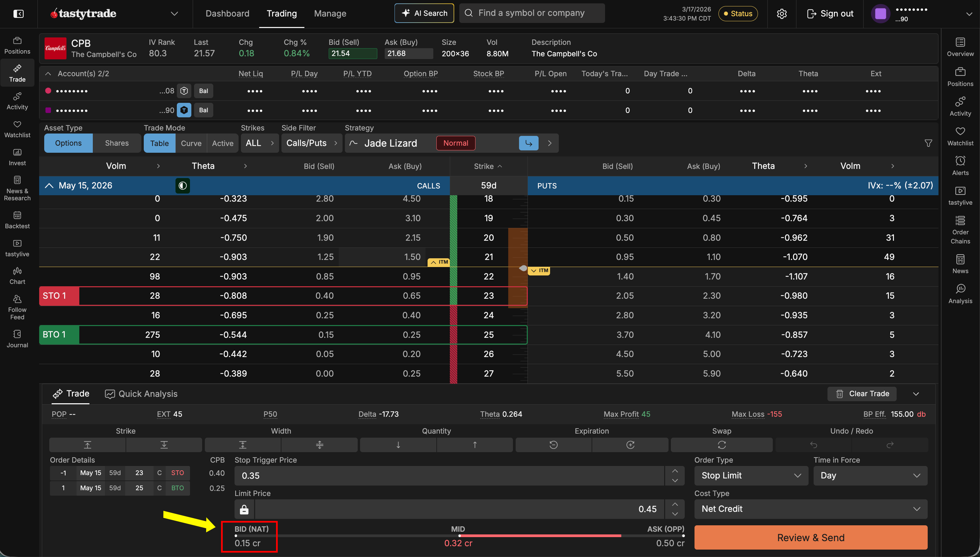Switch trade mode to Table
Viewport: 980px width, 557px height.
159,143
